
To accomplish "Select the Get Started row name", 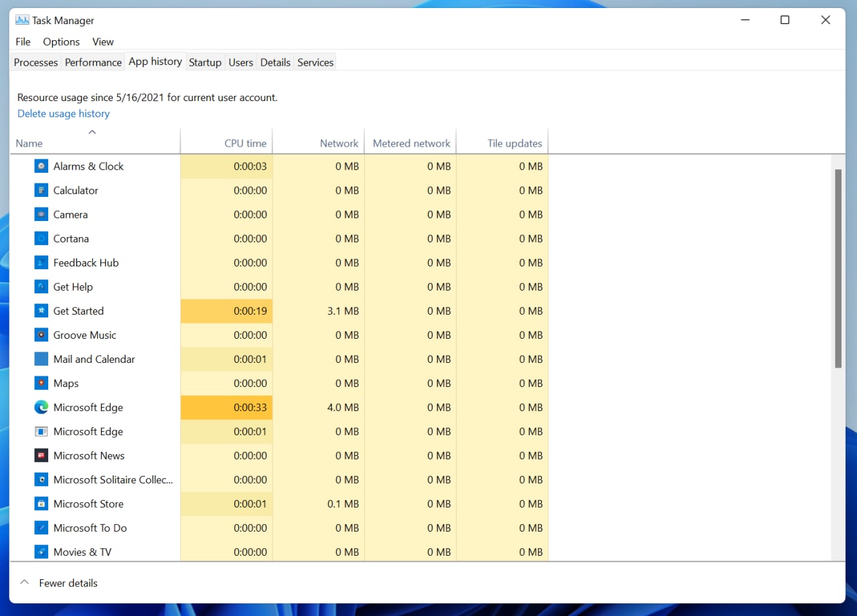I will pos(78,311).
